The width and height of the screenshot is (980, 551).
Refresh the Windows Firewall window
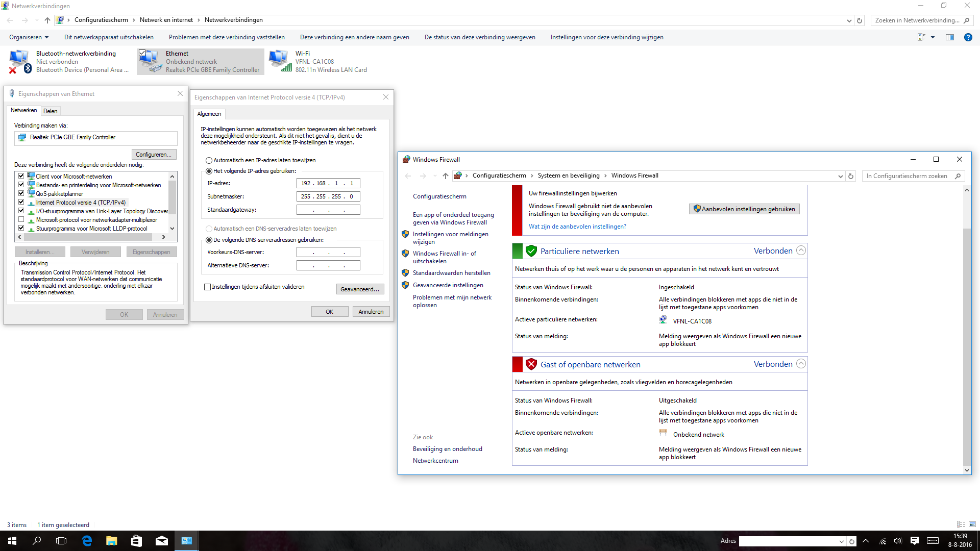851,176
